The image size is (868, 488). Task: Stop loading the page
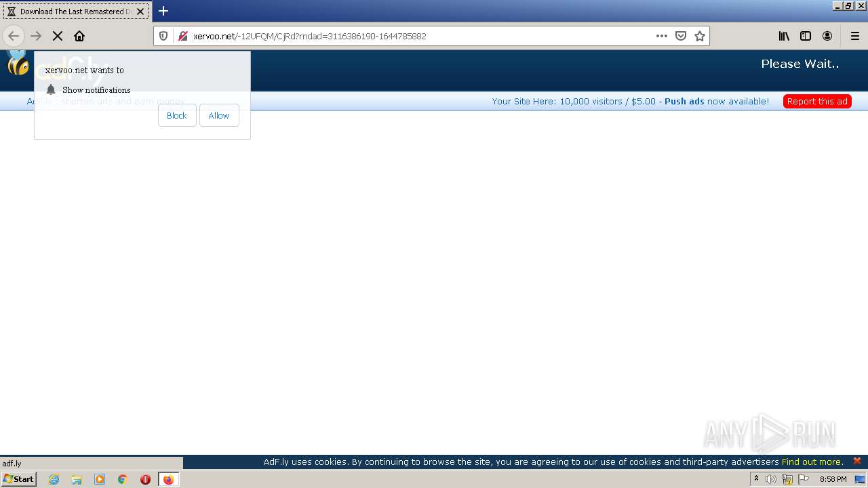(x=58, y=36)
